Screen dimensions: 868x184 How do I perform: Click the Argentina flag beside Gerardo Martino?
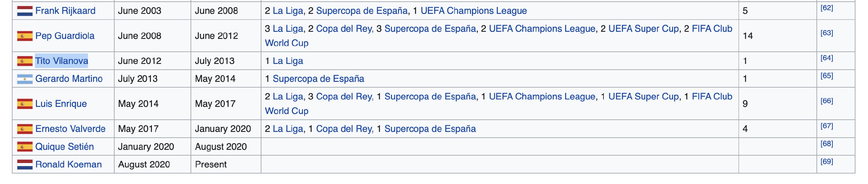click(25, 79)
